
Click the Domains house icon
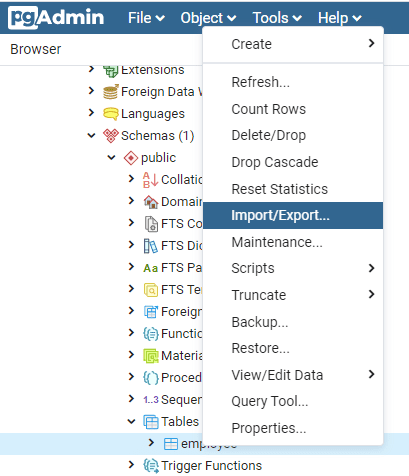(151, 202)
